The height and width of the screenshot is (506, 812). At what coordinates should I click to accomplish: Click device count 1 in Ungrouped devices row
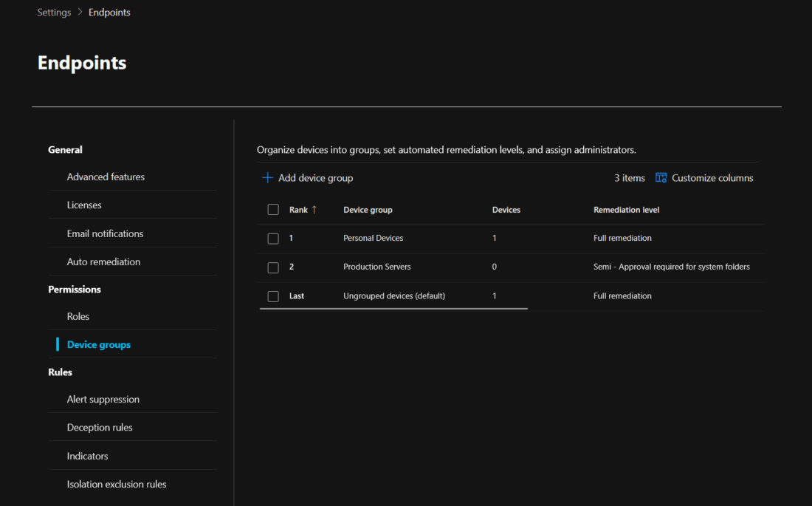point(494,295)
